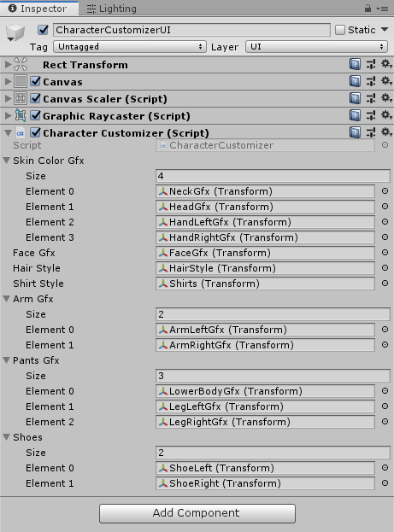
Task: Open help for Rect Transform component
Action: (x=355, y=64)
